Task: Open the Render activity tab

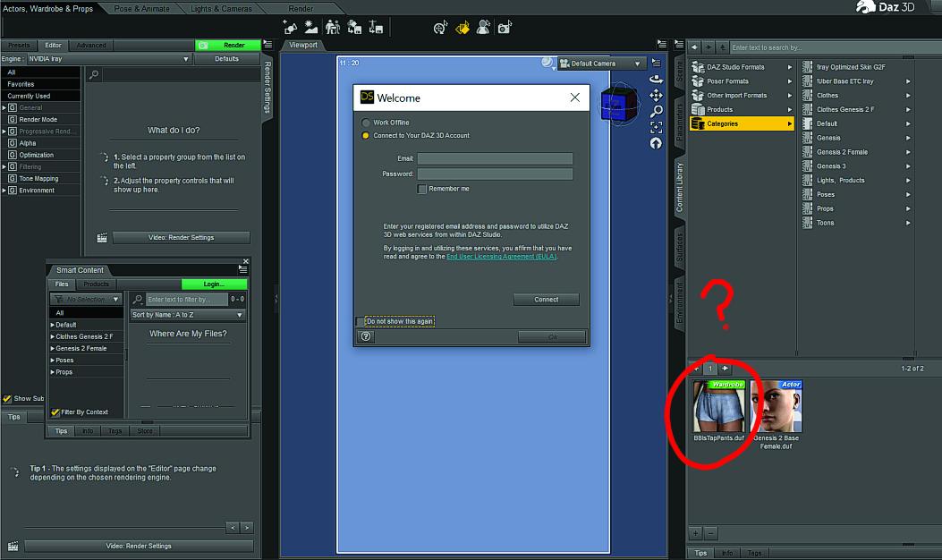Action: click(301, 8)
